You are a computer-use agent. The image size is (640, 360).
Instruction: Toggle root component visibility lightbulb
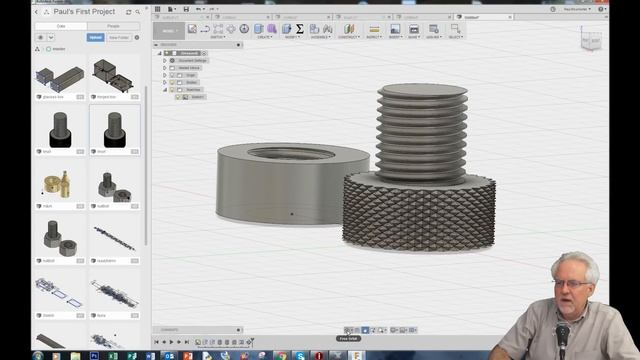(167, 53)
